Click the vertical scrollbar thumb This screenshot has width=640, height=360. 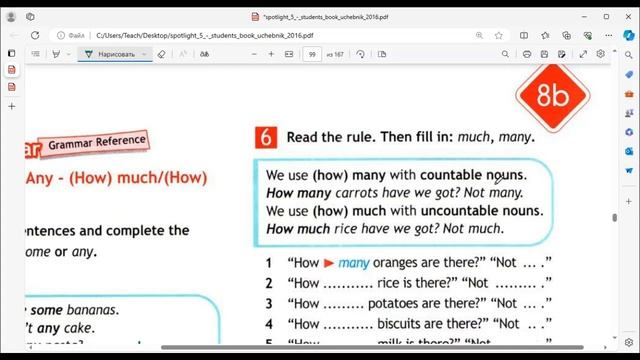click(614, 218)
